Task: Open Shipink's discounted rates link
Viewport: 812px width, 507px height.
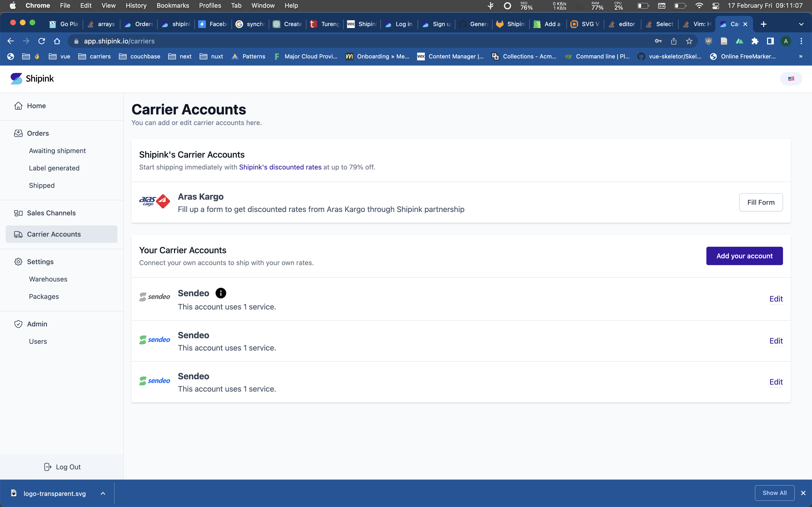Action: pyautogui.click(x=280, y=167)
